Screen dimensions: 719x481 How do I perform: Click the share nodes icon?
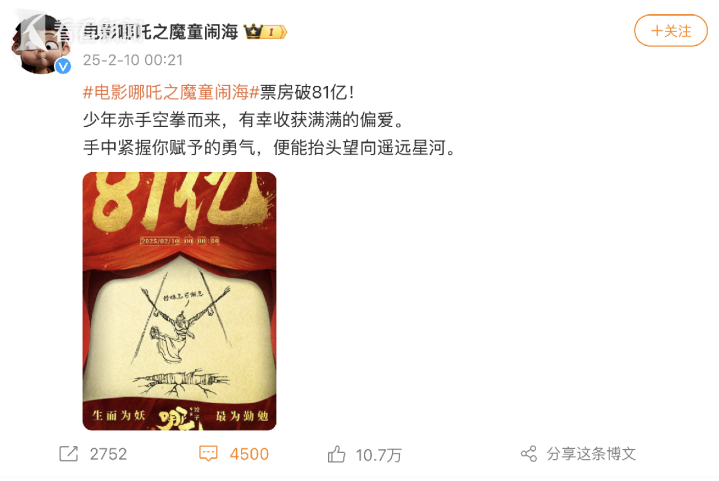coord(529,454)
